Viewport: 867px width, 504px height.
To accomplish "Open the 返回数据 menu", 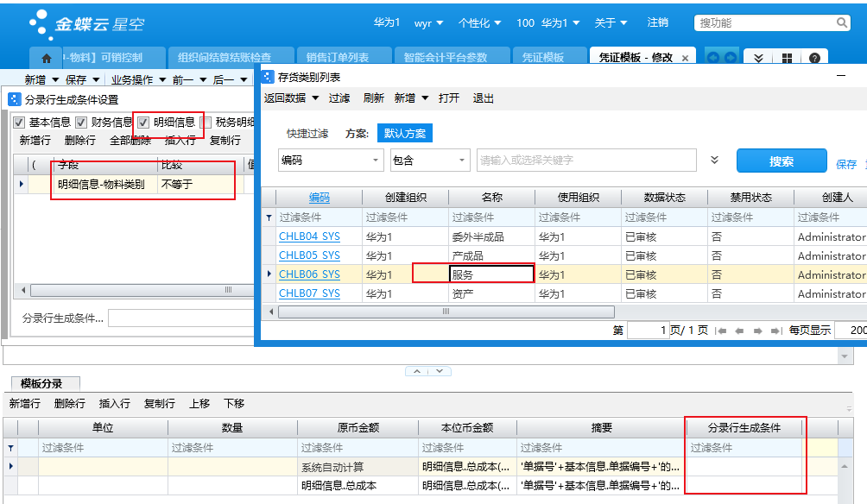I will pyautogui.click(x=291, y=98).
